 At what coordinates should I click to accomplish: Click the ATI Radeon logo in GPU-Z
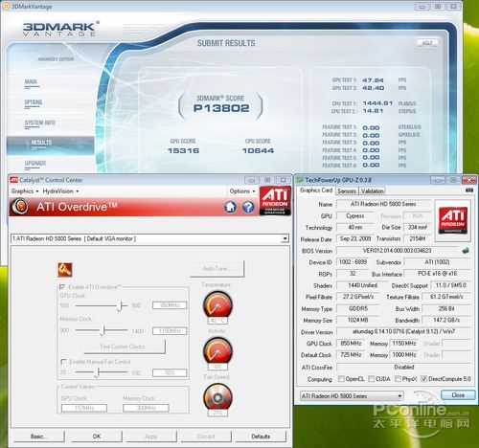453,220
